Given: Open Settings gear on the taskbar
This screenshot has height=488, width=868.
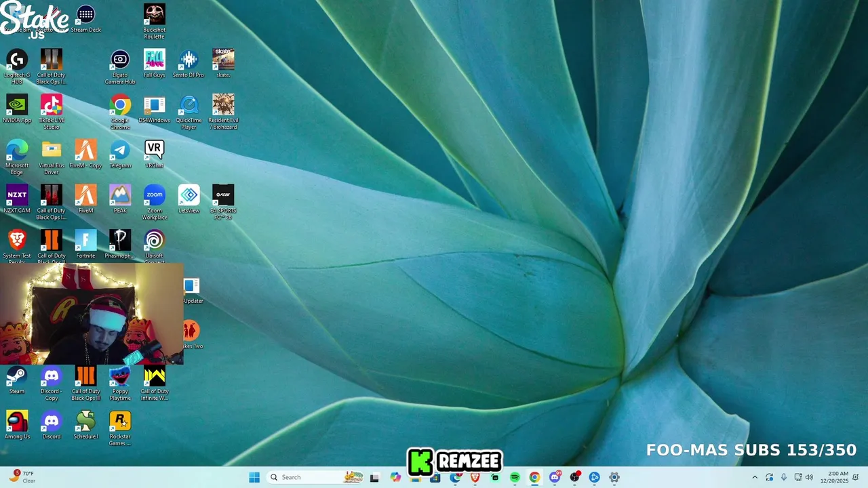Looking at the screenshot, I should tap(614, 477).
